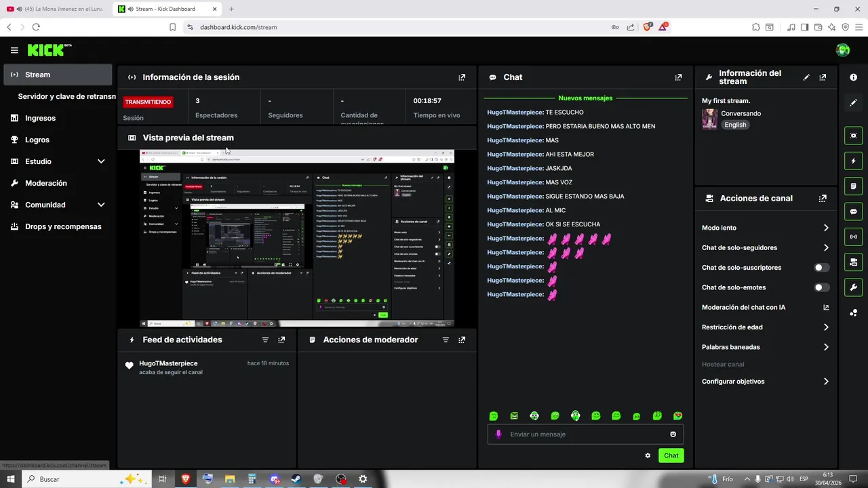The width and height of the screenshot is (868, 488).
Task: Pop out the Chat panel
Action: [678, 77]
